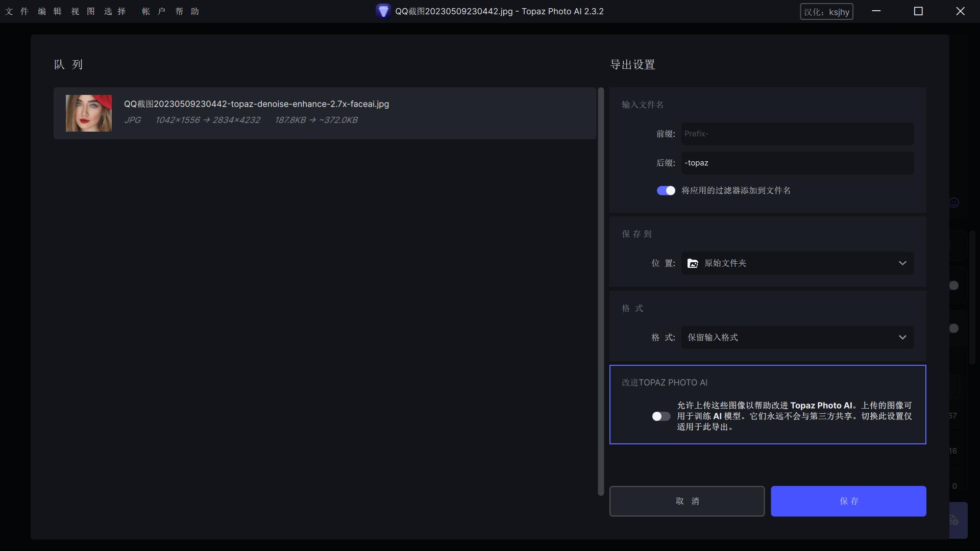Open the 视图 menu
980x551 pixels.
click(x=83, y=11)
